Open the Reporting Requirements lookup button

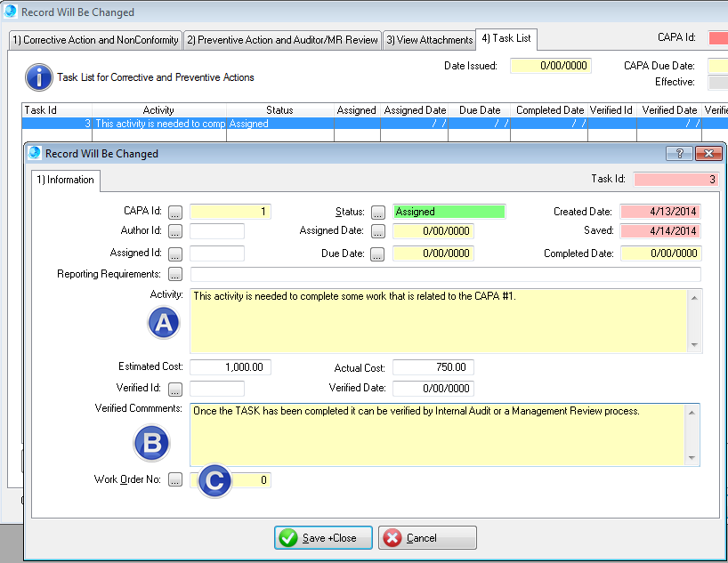[x=175, y=275]
